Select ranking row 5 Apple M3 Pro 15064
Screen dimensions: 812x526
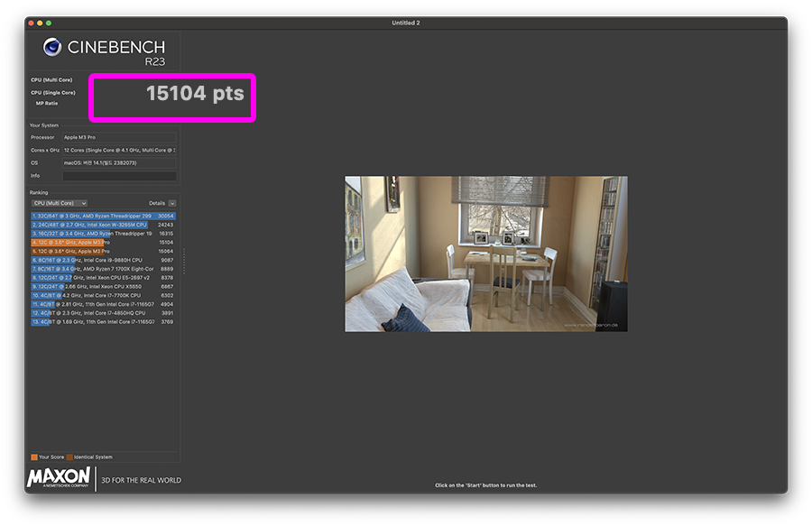pos(103,251)
